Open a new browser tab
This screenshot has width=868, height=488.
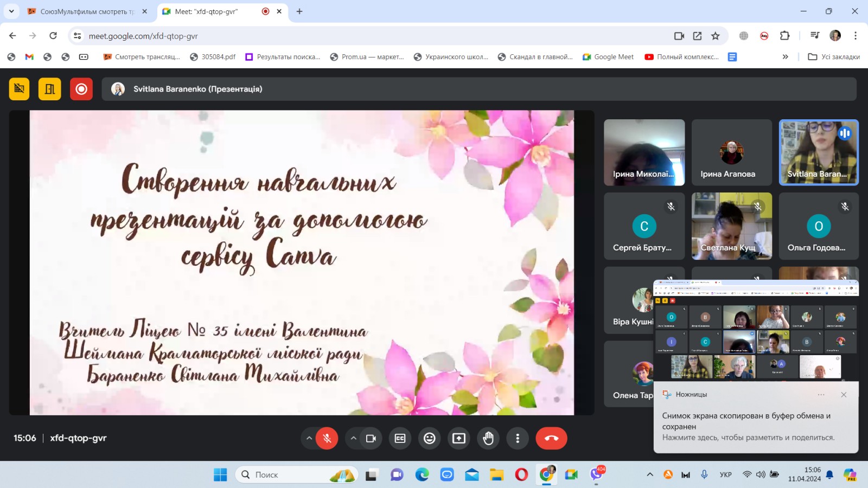tap(299, 11)
